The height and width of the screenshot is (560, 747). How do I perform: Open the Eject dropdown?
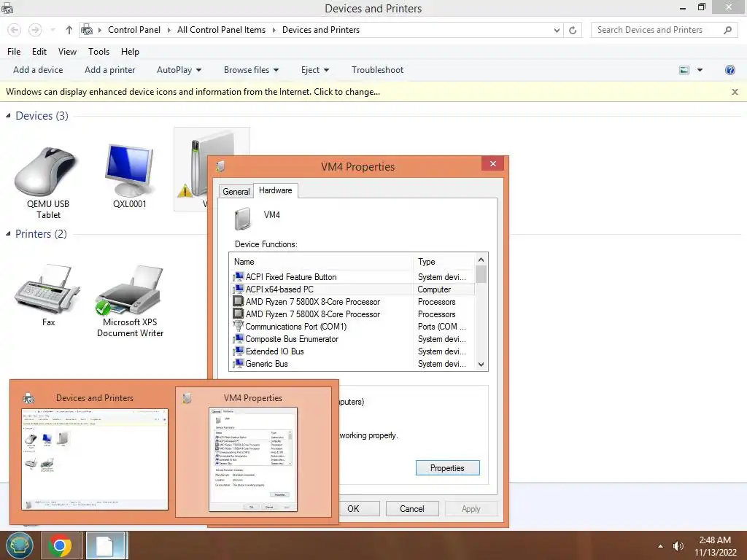click(315, 70)
